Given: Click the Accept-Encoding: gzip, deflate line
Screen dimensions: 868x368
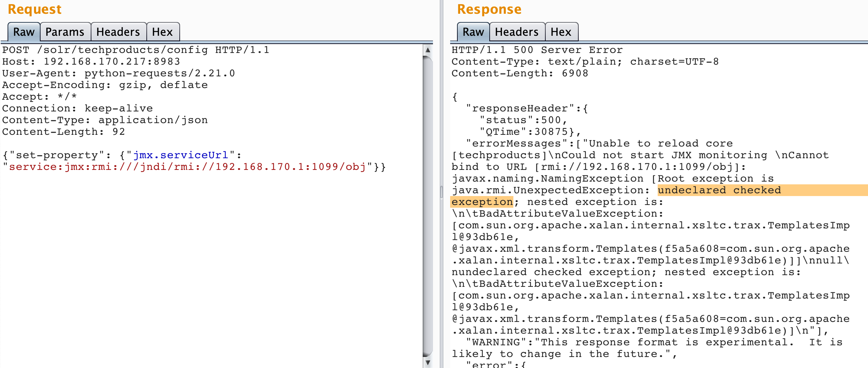Looking at the screenshot, I should coord(105,85).
